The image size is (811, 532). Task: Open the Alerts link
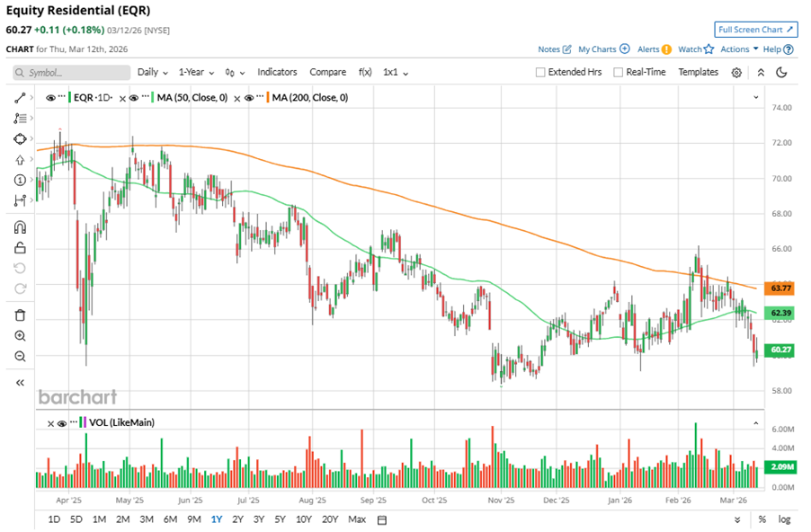[x=648, y=49]
